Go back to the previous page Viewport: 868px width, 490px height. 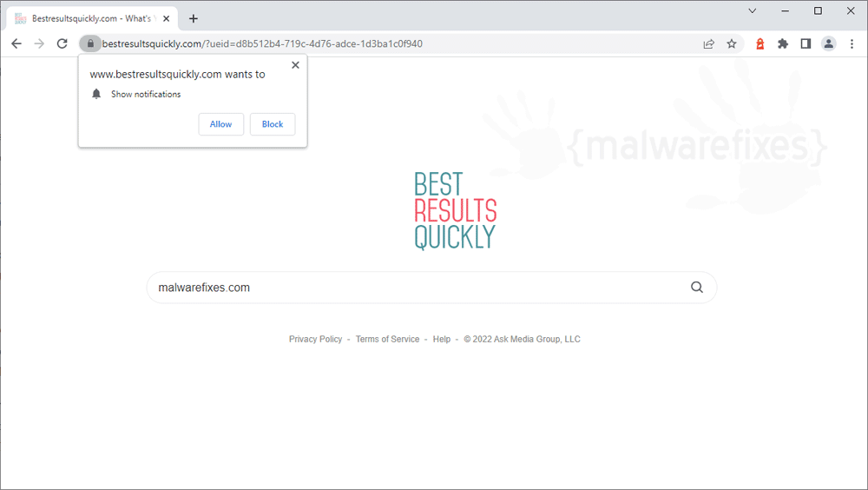coord(16,43)
